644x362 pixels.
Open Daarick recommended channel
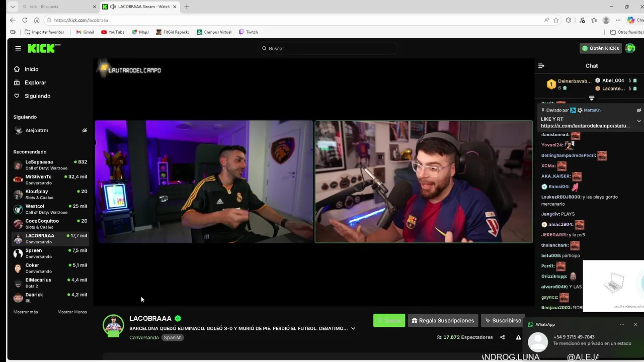pyautogui.click(x=50, y=298)
